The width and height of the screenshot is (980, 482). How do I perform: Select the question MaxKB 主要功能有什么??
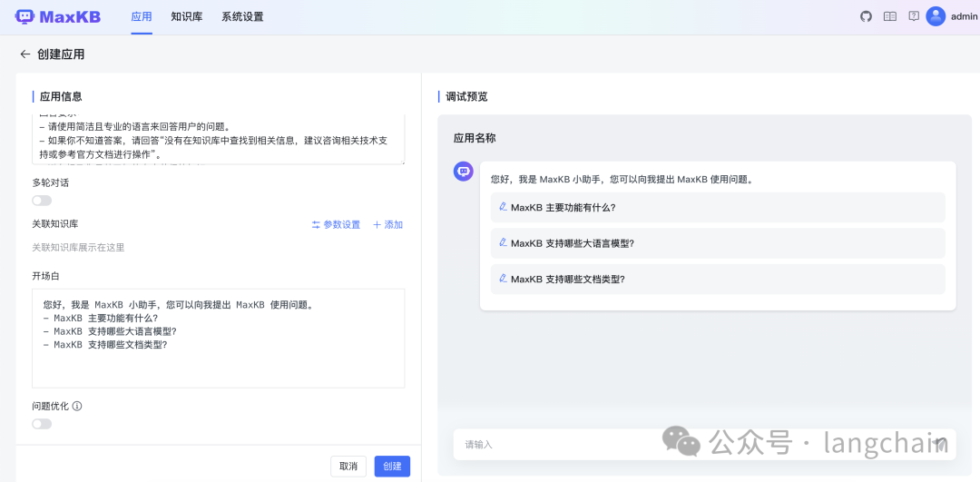pos(718,208)
